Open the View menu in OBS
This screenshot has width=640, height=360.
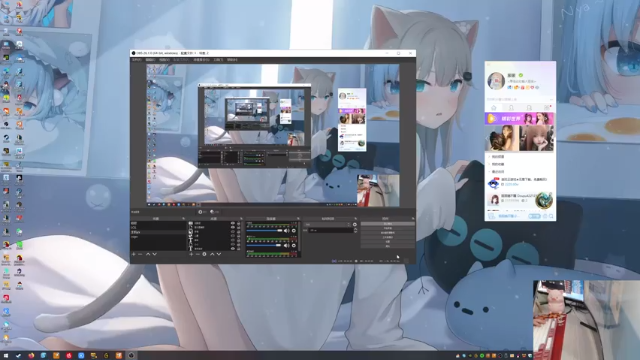[x=164, y=60]
